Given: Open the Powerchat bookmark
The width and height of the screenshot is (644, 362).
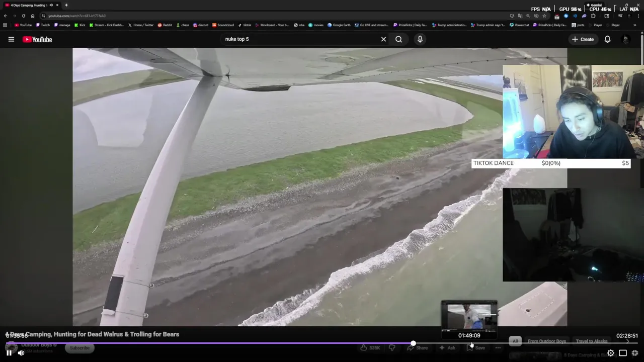Looking at the screenshot, I should pos(520,25).
